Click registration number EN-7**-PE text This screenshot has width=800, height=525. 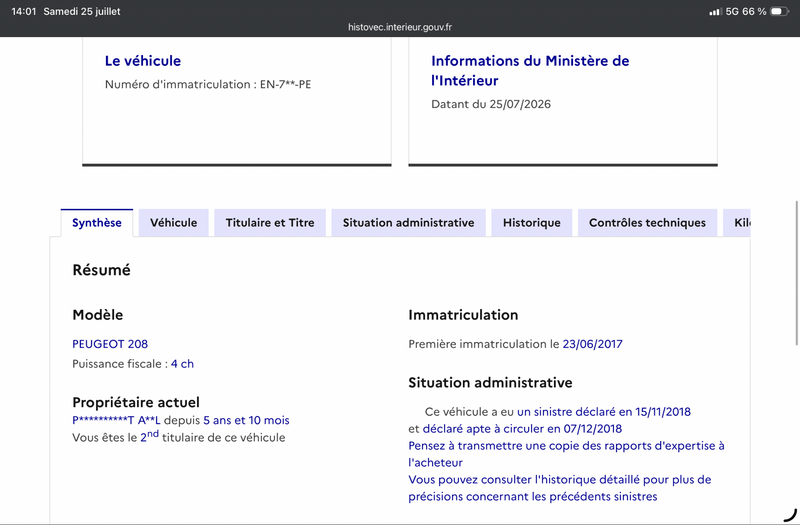coord(285,84)
